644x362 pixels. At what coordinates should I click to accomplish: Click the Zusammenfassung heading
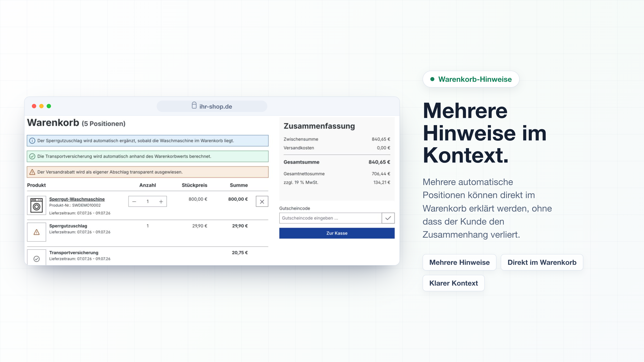319,126
